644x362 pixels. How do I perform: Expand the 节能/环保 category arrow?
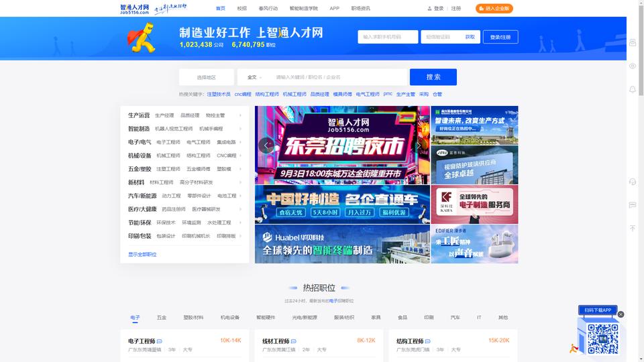pos(240,223)
